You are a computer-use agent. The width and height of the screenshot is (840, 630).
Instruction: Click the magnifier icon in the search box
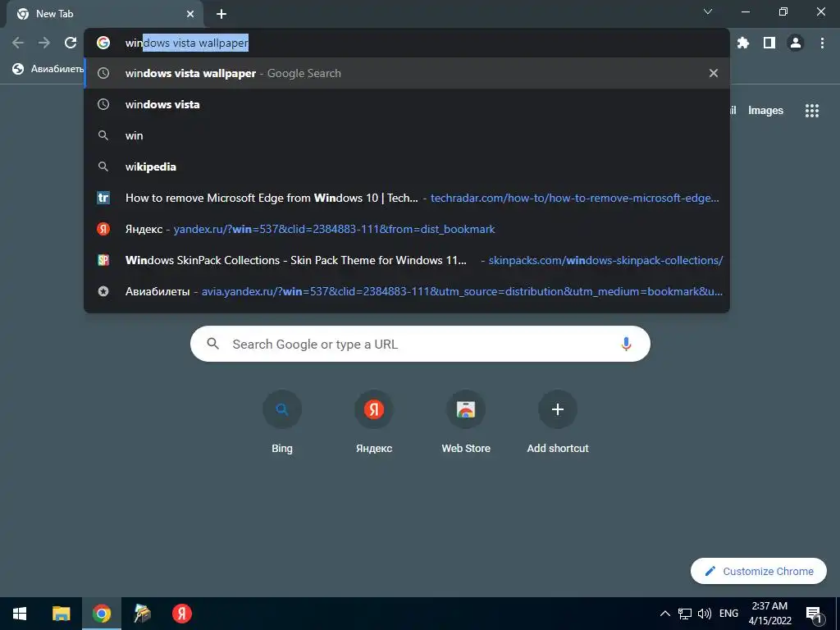tap(212, 344)
